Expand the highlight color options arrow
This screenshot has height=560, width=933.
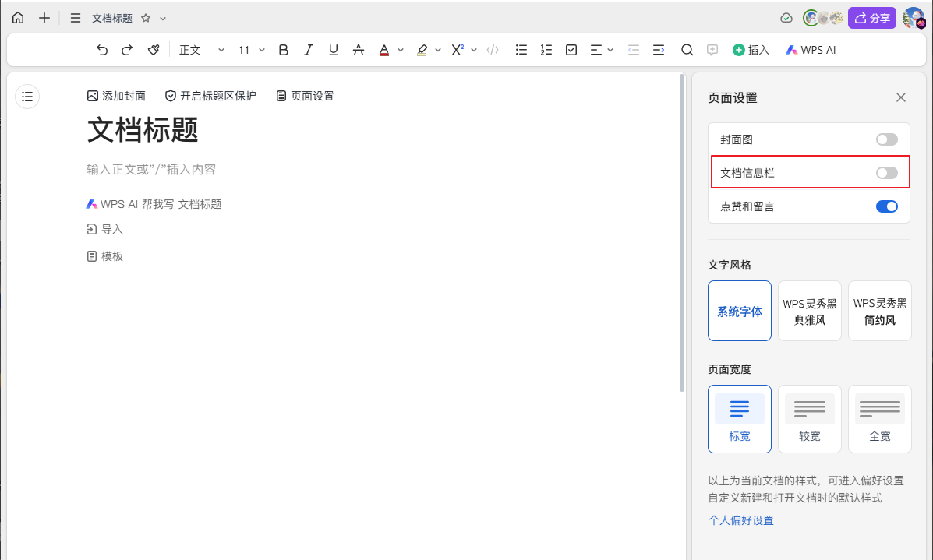tap(438, 50)
